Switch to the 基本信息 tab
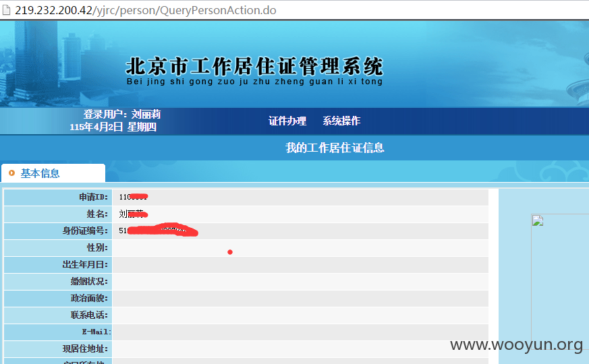589x364 pixels. (x=53, y=173)
